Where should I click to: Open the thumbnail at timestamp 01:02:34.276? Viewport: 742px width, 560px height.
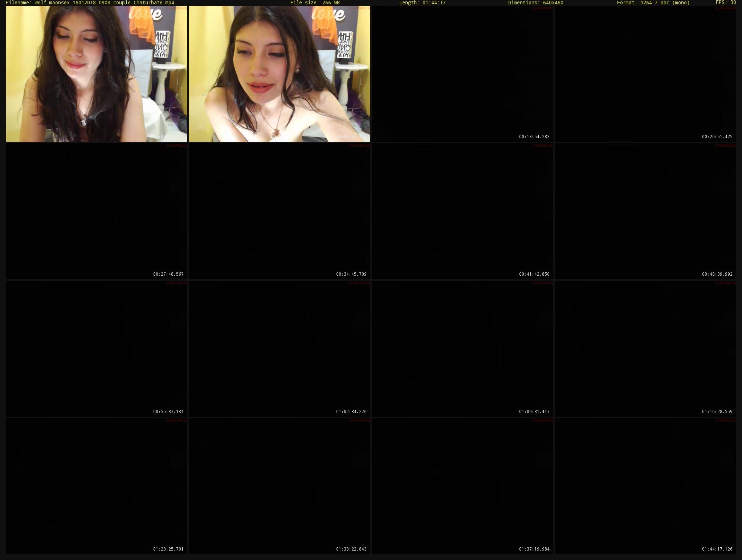point(280,349)
